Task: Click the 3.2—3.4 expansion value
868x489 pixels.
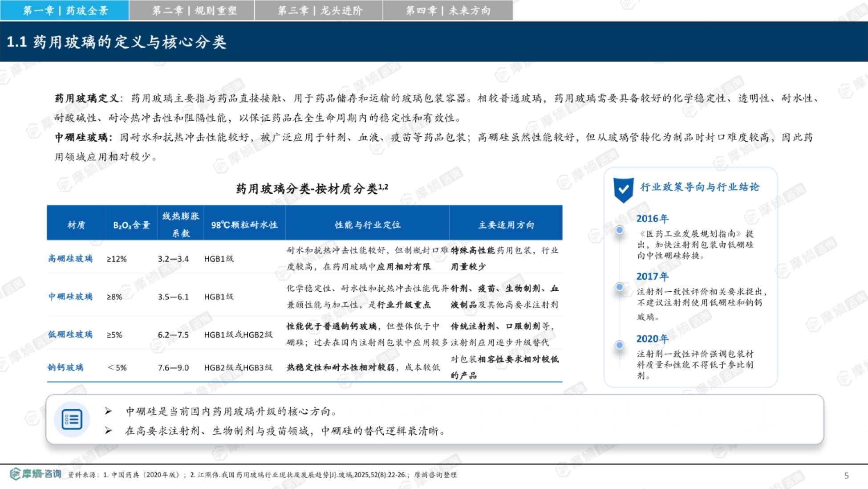Action: [173, 259]
